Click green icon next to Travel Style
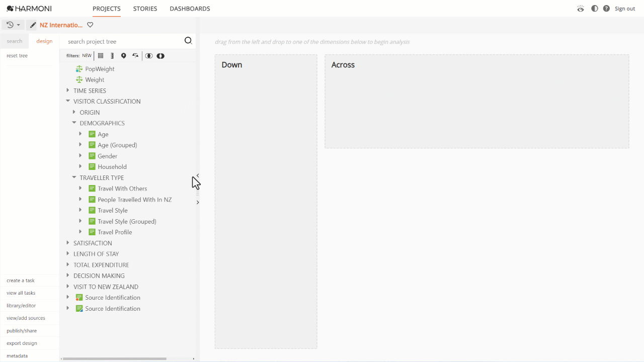Viewport: 644px width, 362px height. [x=92, y=210]
